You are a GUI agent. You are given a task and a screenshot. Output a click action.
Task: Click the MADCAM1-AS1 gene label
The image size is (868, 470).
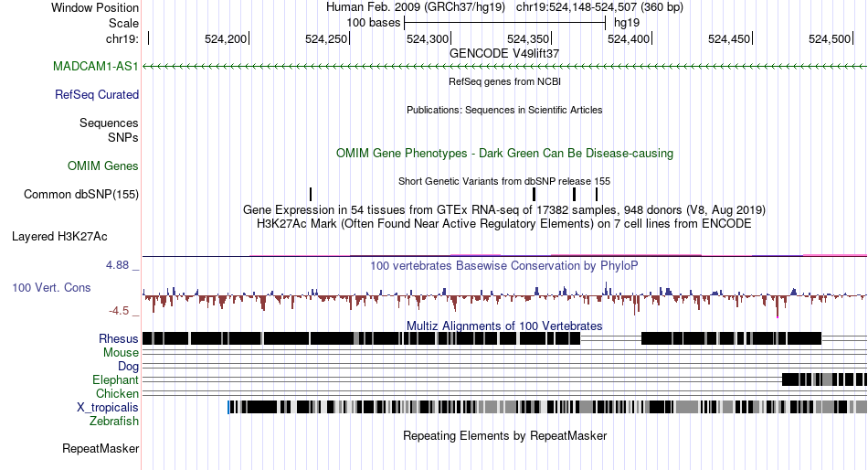(x=96, y=67)
